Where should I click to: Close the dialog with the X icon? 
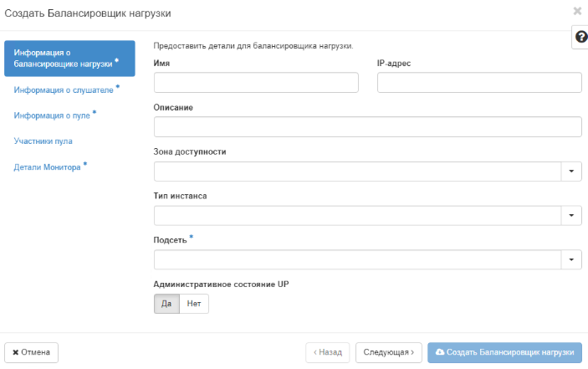tap(577, 11)
